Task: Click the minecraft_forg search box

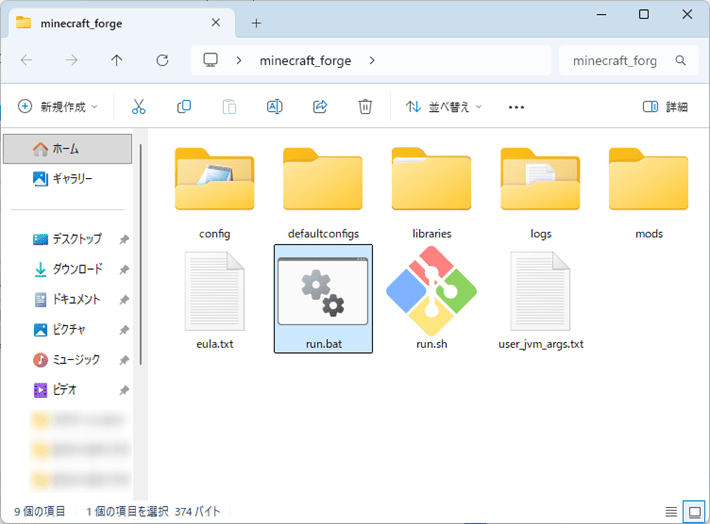Action: coord(628,60)
